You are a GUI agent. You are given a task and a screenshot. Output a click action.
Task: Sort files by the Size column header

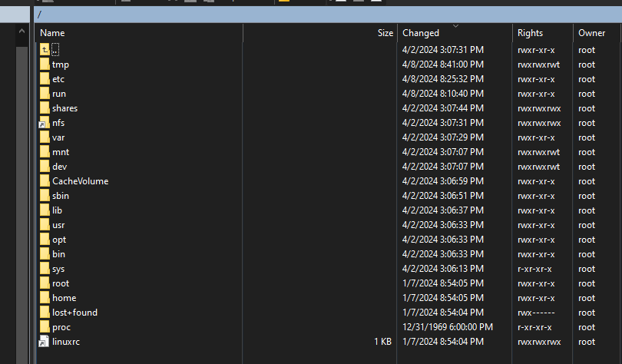coord(320,33)
